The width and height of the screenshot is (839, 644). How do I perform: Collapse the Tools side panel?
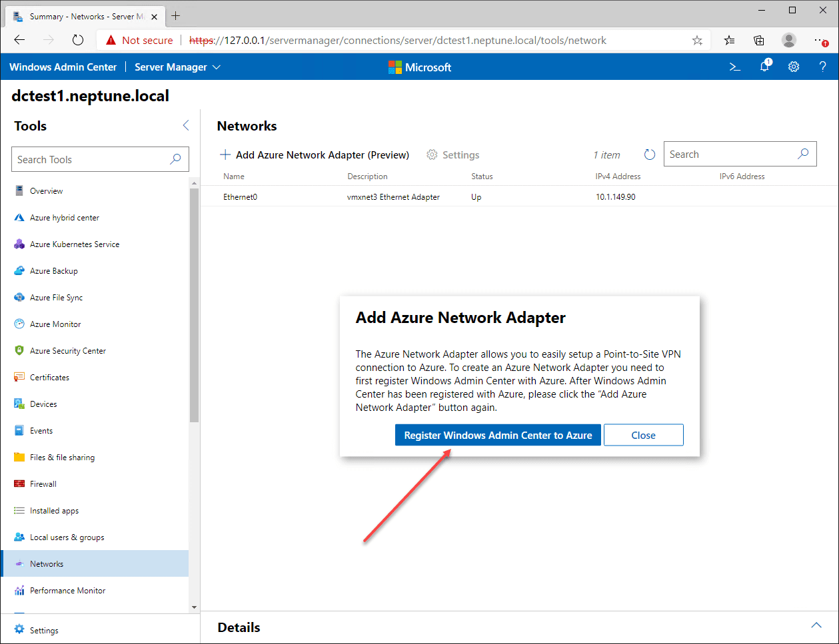point(186,125)
